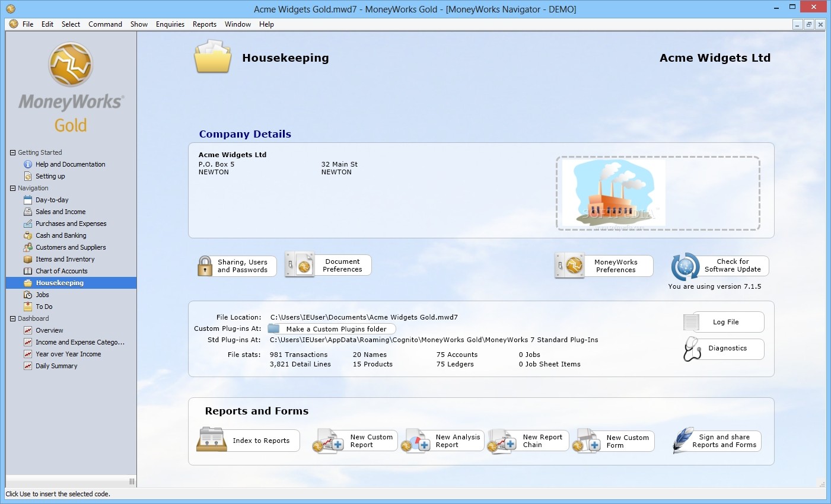The image size is (831, 504).
Task: Select Housekeeping in the navigation tree
Action: [71, 283]
